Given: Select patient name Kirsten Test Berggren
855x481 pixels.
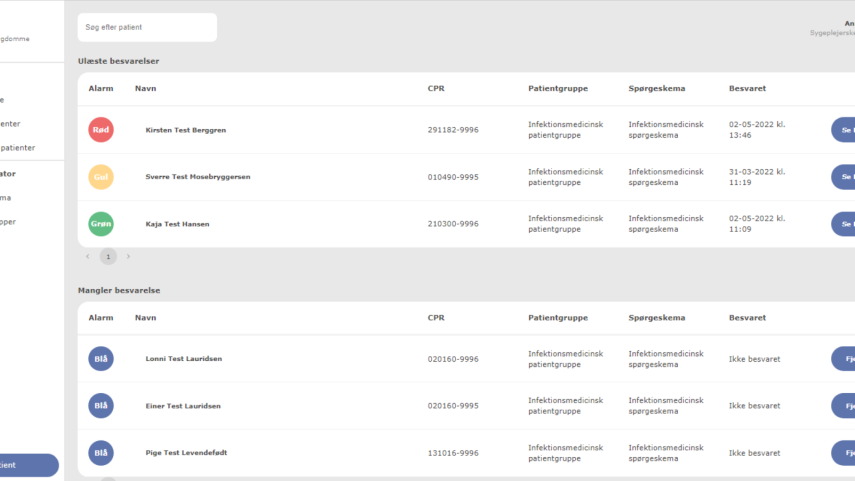Looking at the screenshot, I should (185, 130).
